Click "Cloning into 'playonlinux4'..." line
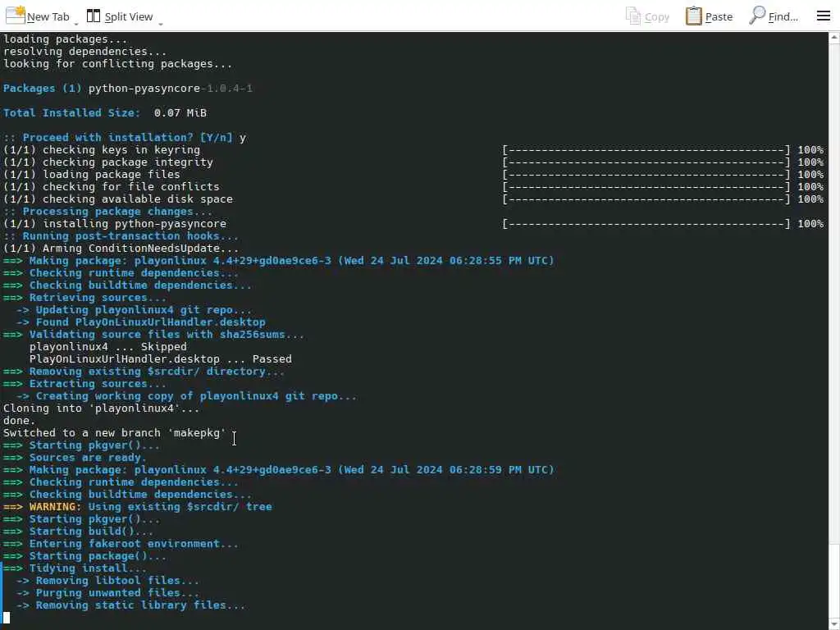Viewport: 840px width, 630px height. tap(102, 409)
